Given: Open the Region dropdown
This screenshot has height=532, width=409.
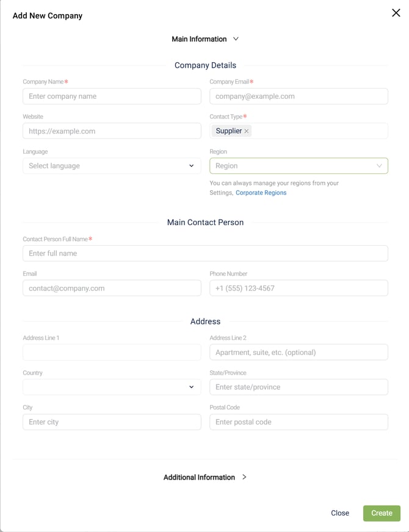Looking at the screenshot, I should point(299,166).
